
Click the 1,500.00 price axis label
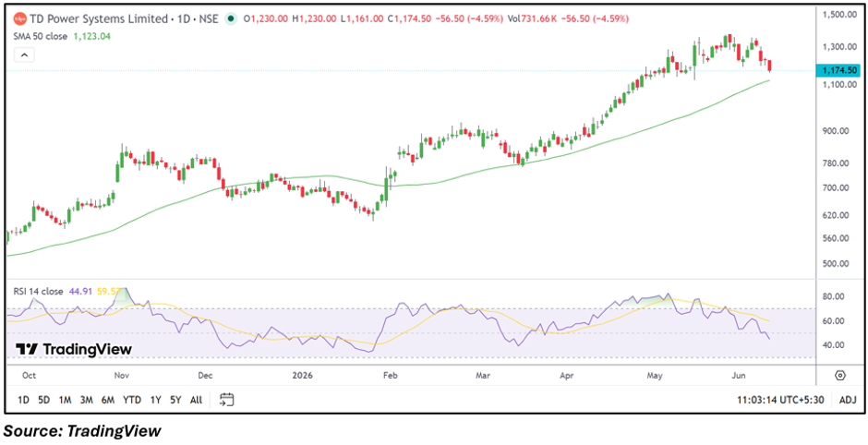pyautogui.click(x=838, y=15)
